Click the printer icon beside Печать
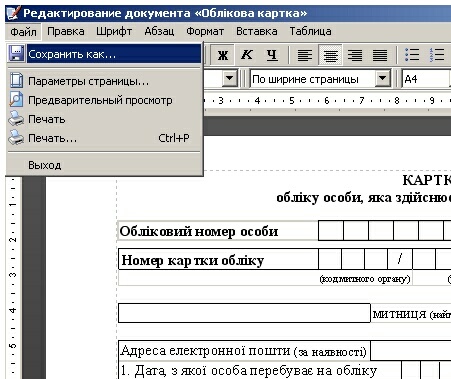The image size is (451, 379). pos(16,119)
